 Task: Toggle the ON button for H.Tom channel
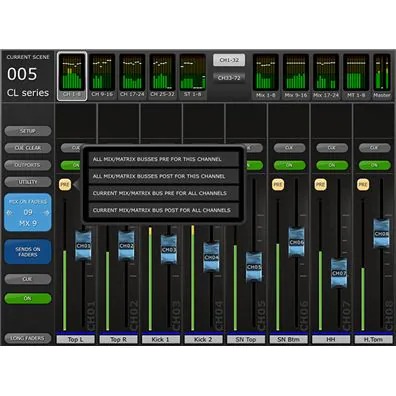pos(374,165)
